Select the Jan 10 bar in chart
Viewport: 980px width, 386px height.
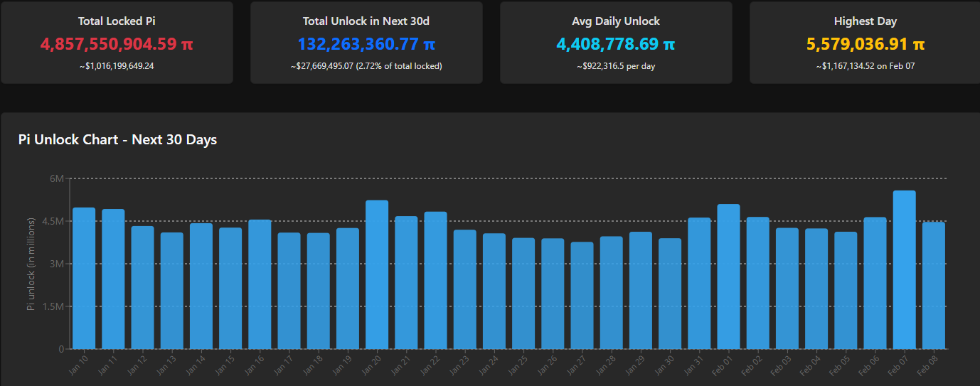84,279
